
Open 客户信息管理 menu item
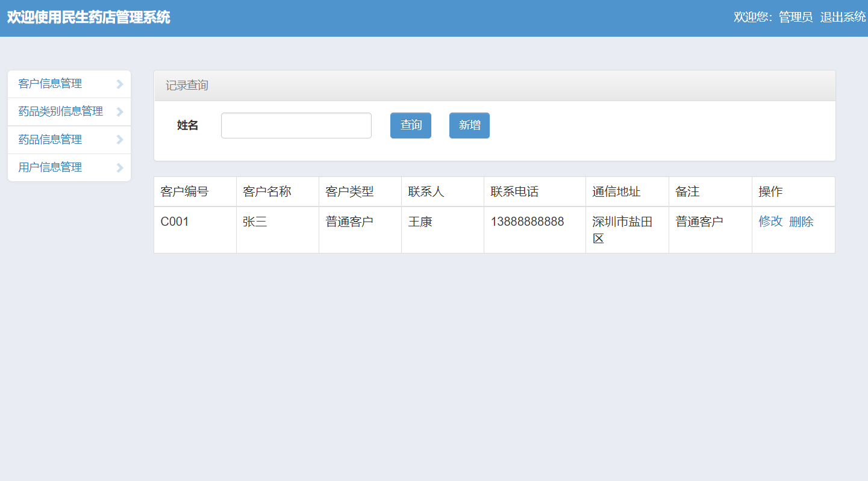[69, 84]
